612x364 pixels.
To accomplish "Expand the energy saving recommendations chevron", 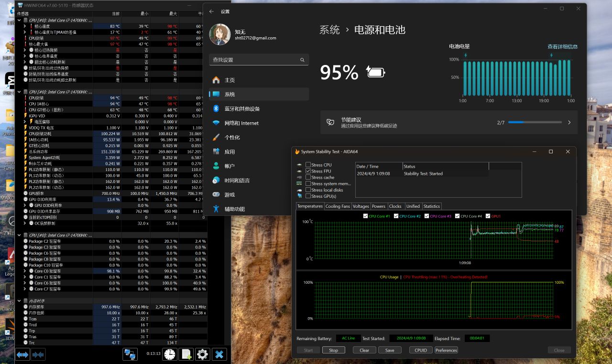I will coord(569,123).
